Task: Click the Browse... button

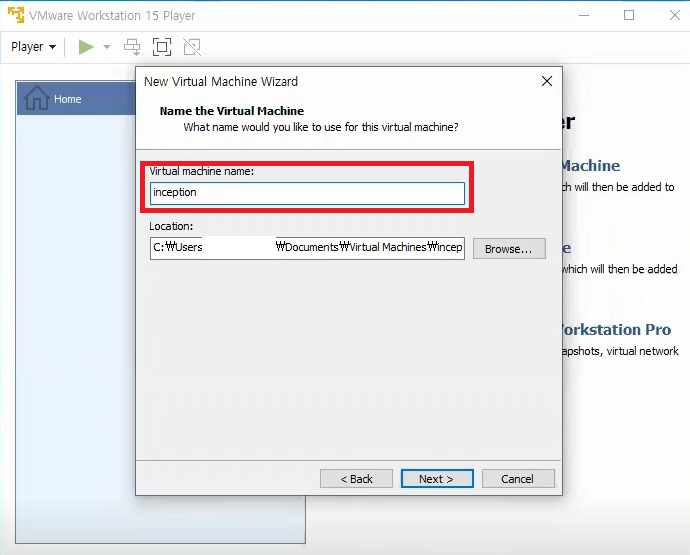Action: [x=509, y=249]
